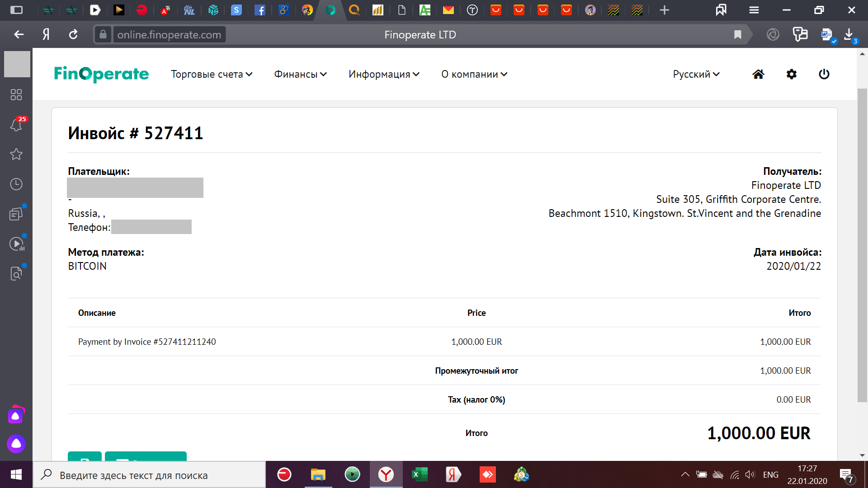This screenshot has width=868, height=488.
Task: Open the red AnyDesk taskbar icon
Action: click(487, 474)
